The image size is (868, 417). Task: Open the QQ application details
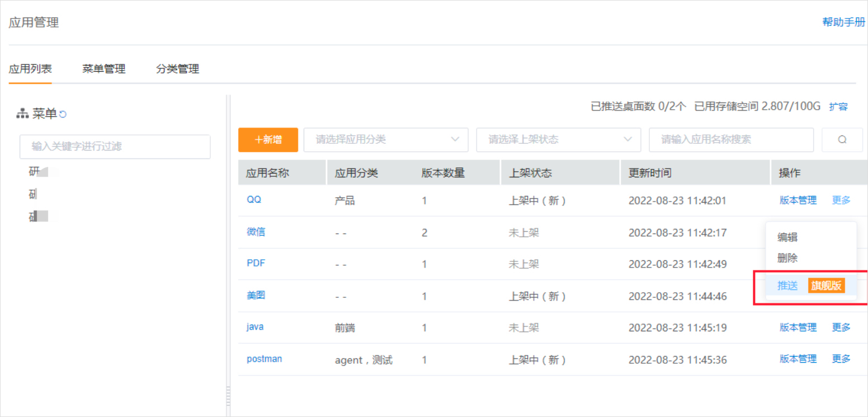(x=252, y=200)
